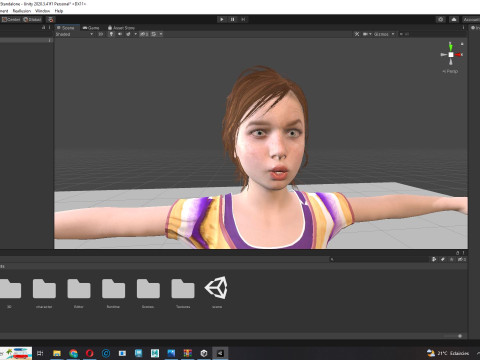
Task: Toggle scene lighting lightbulb icon
Action: 111,34
